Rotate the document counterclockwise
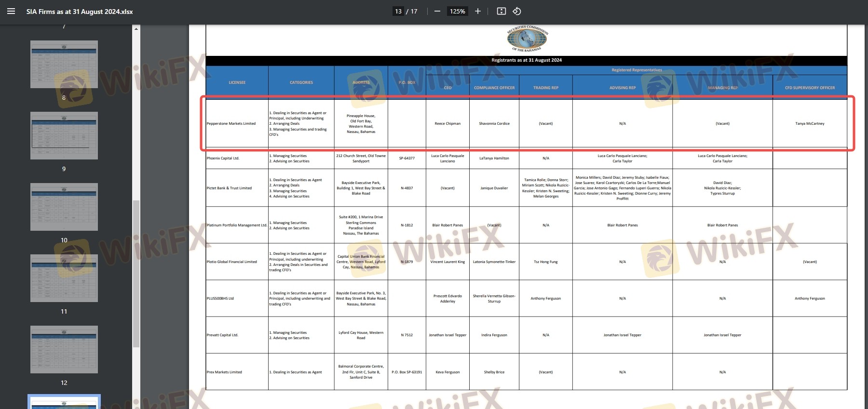The image size is (868, 409). pos(516,11)
